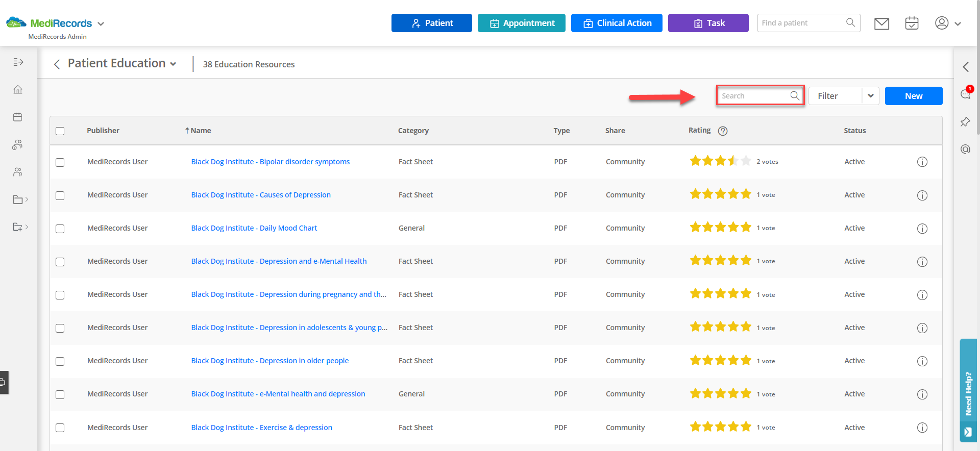Check the e-Mental health and depression checkbox
The image size is (980, 451).
(60, 394)
